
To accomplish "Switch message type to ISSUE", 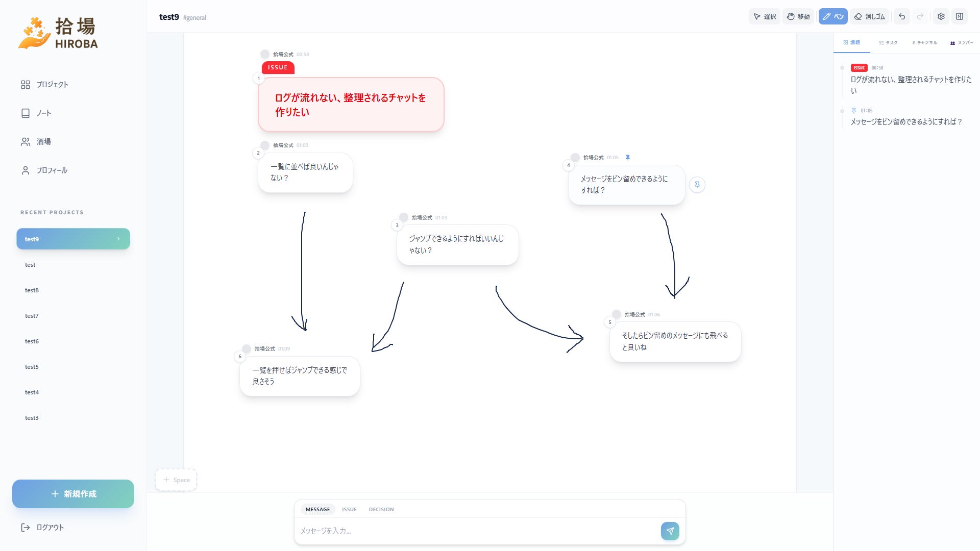I will [349, 509].
